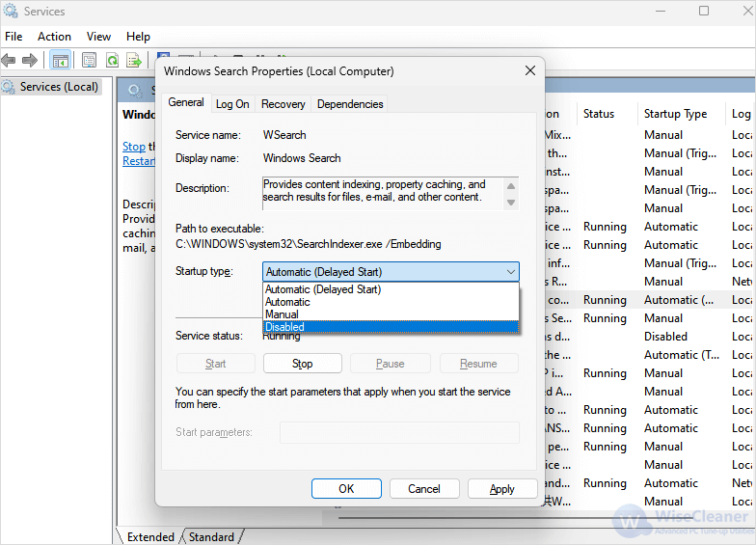
Task: Sort by the Startup Type column header
Action: point(681,114)
